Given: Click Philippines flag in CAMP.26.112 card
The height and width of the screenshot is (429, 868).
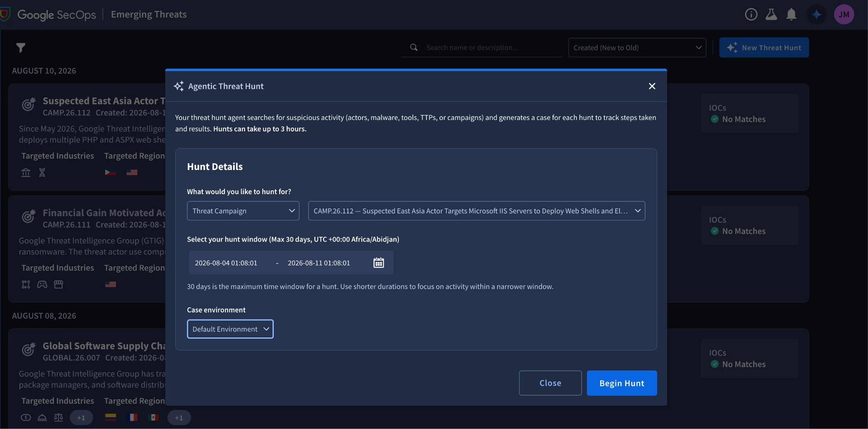Looking at the screenshot, I should point(111,173).
